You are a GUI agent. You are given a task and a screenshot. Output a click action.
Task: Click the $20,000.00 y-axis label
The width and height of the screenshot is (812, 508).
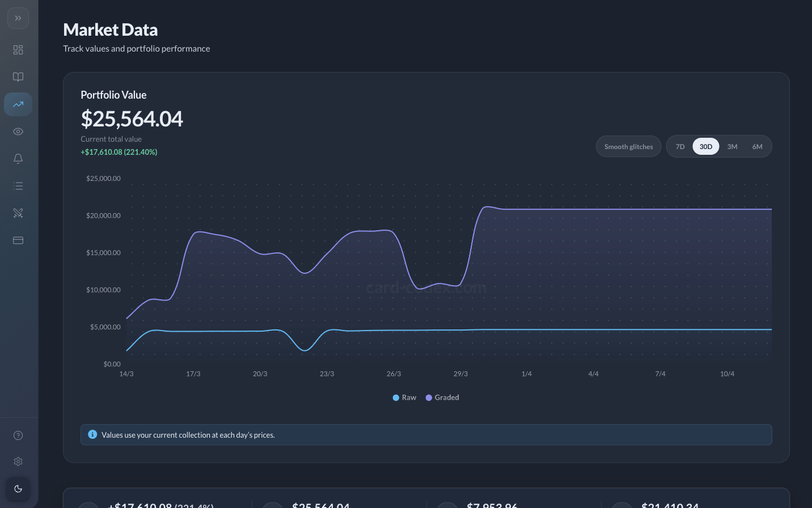(103, 215)
